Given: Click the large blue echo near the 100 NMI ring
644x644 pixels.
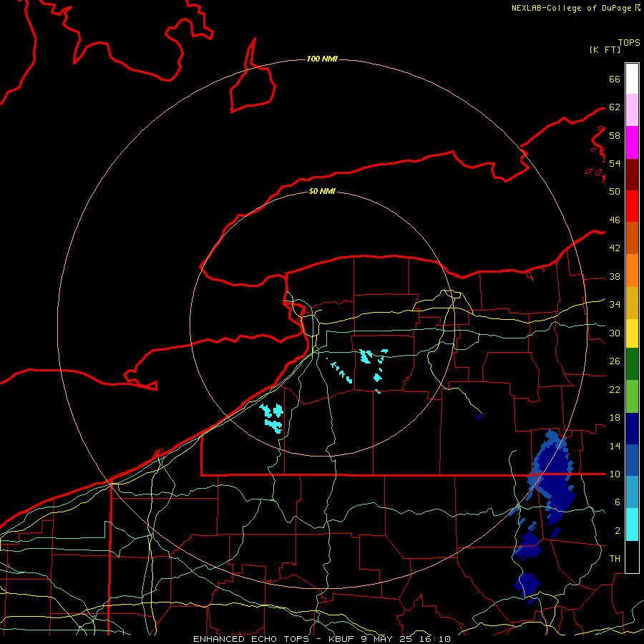Looking at the screenshot, I should point(552,477).
